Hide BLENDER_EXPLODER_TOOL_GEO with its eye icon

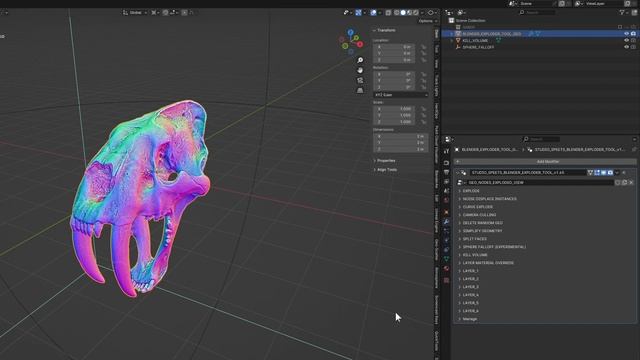click(x=627, y=34)
